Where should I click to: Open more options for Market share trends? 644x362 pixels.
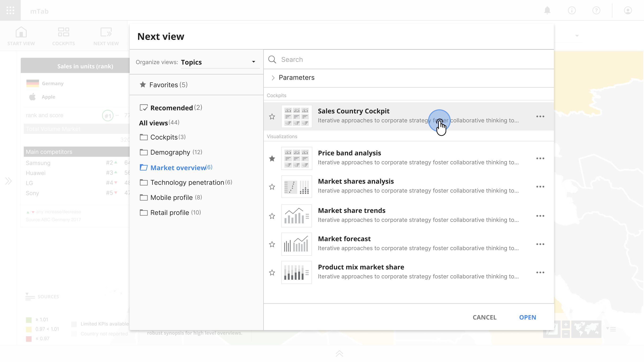[x=540, y=216]
